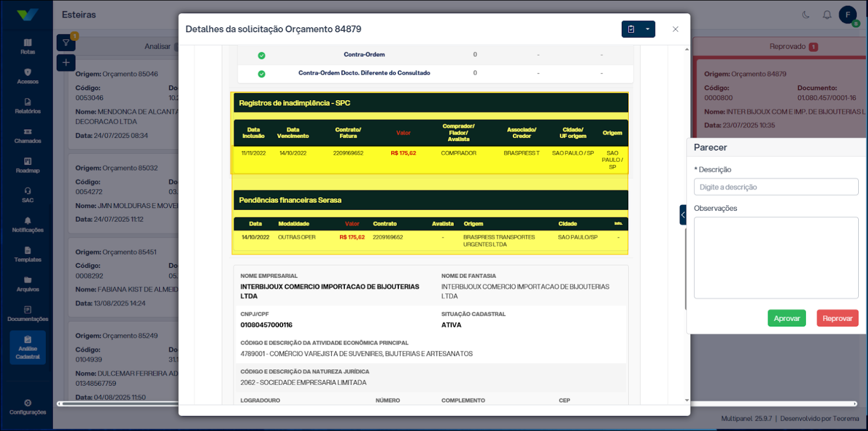Screen dimensions: 868x431
Task: Click the Descrição input field
Action: pos(776,187)
